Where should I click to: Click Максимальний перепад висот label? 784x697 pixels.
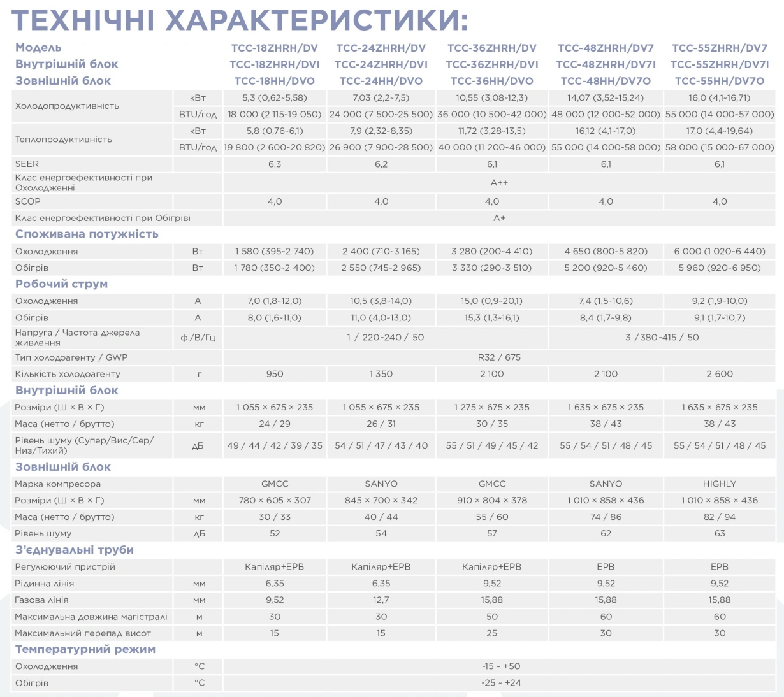83,633
